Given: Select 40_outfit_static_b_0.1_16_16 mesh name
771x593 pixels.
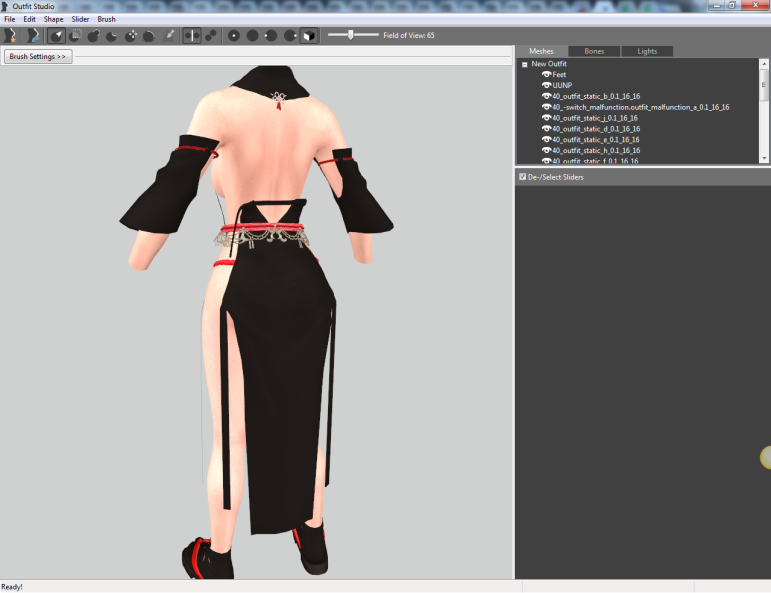Looking at the screenshot, I should [x=596, y=96].
